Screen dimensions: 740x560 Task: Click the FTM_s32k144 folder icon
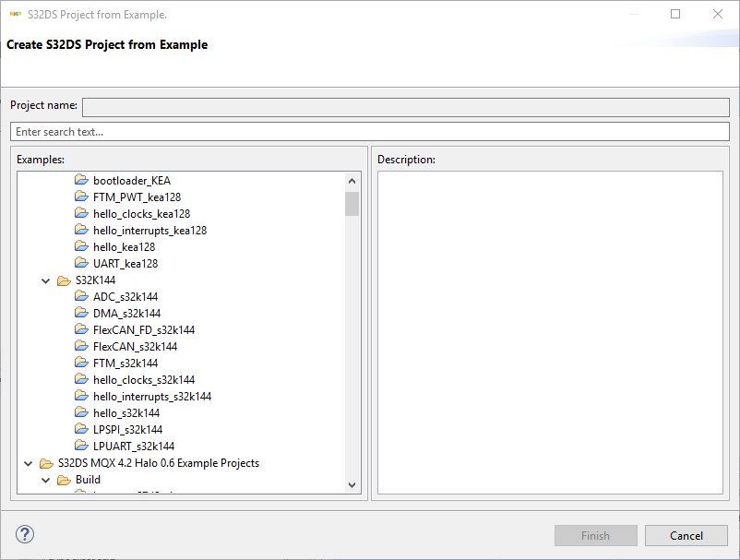(x=81, y=363)
